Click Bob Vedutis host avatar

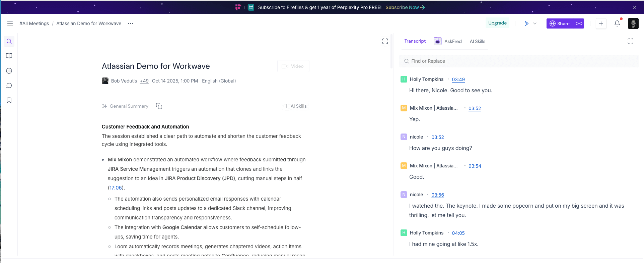tap(105, 81)
